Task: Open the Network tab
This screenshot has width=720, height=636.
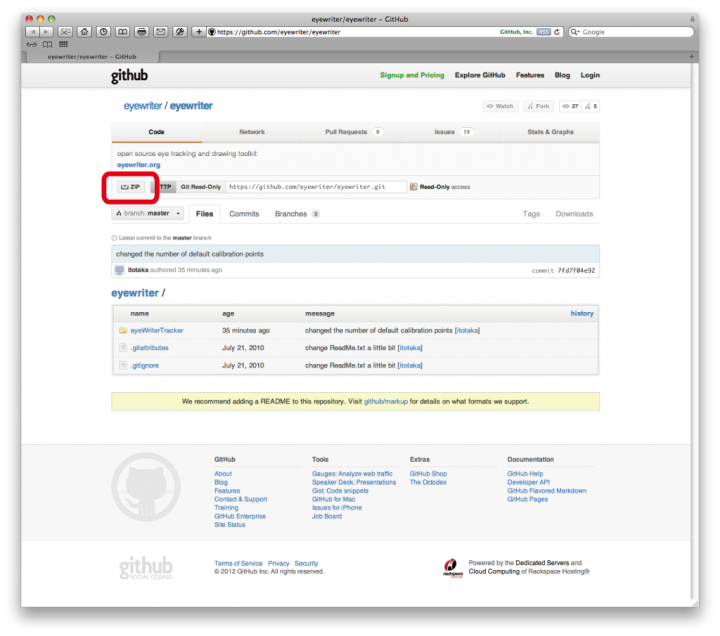Action: (x=252, y=132)
